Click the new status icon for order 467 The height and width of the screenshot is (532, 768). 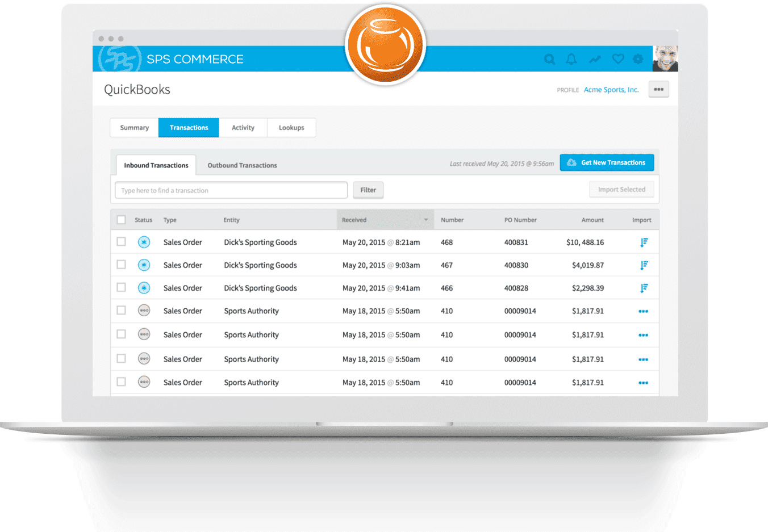[x=144, y=265]
